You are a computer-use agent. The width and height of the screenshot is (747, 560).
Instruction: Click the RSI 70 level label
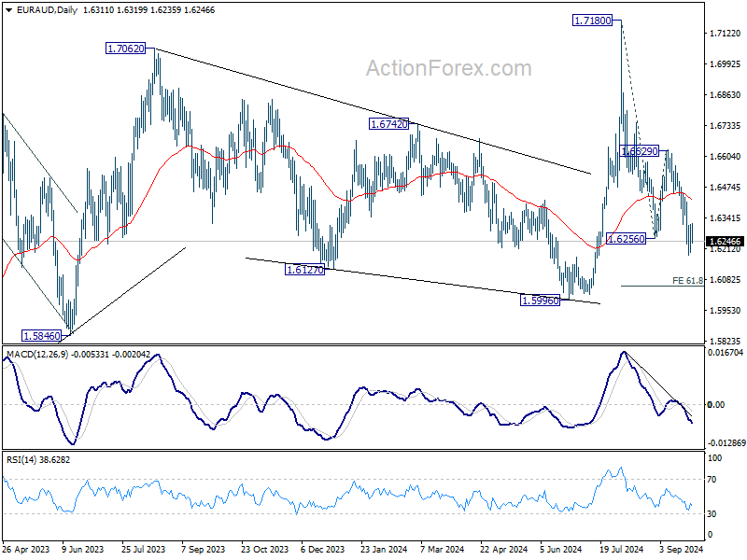tap(712, 480)
